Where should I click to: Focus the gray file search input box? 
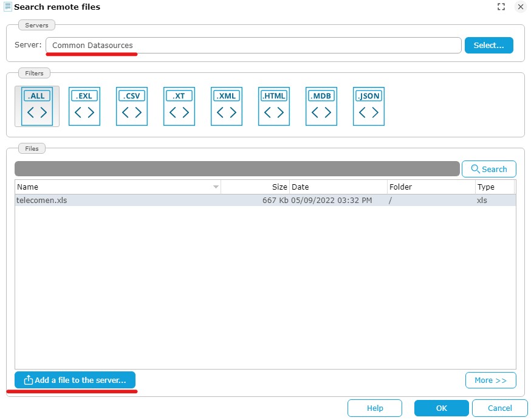[237, 169]
